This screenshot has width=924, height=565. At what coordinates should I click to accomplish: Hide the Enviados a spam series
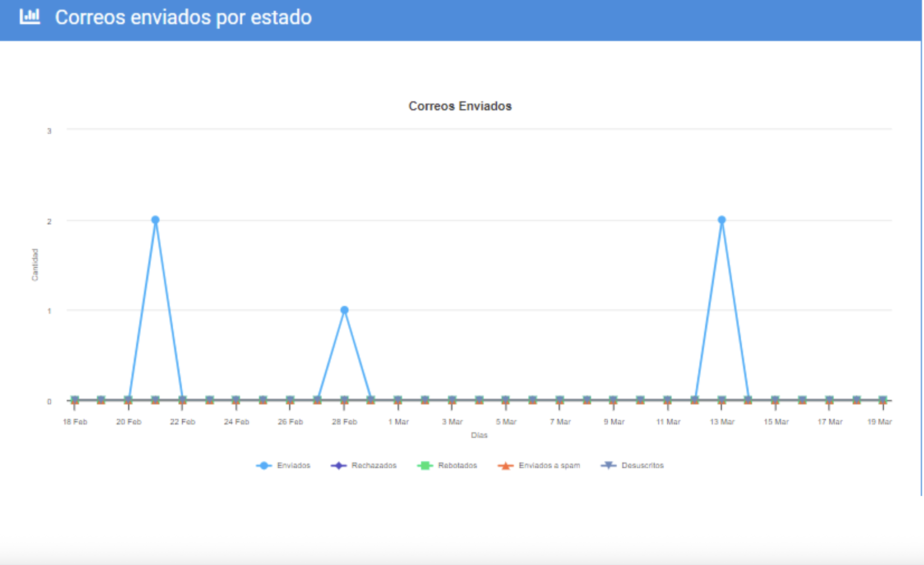point(549,465)
